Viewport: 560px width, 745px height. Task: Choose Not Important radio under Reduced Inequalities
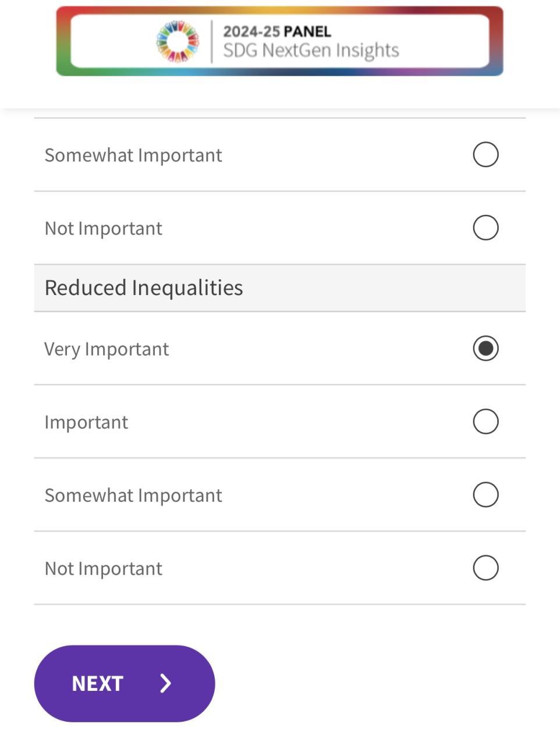pos(485,568)
